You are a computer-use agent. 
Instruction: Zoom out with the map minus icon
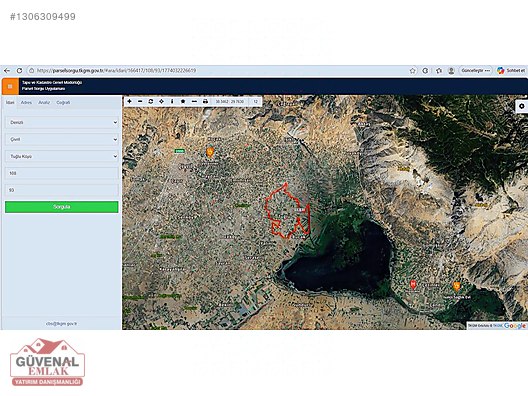click(x=140, y=101)
